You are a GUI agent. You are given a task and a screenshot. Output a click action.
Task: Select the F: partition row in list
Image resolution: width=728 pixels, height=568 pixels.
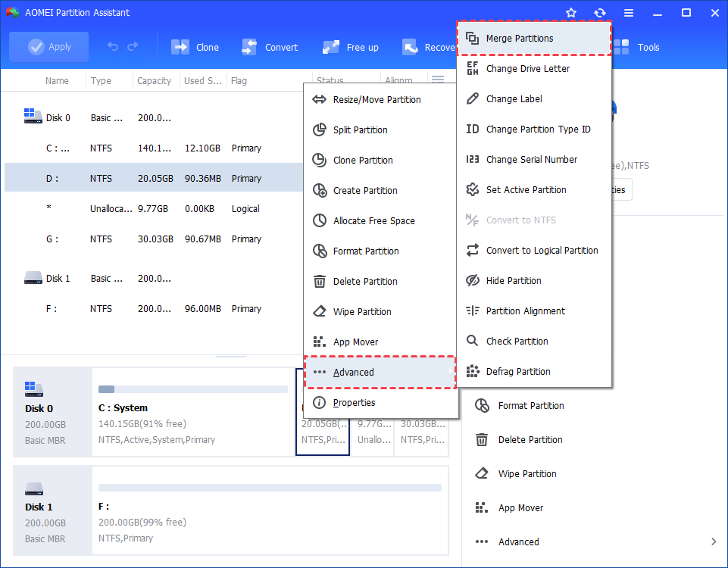click(154, 308)
